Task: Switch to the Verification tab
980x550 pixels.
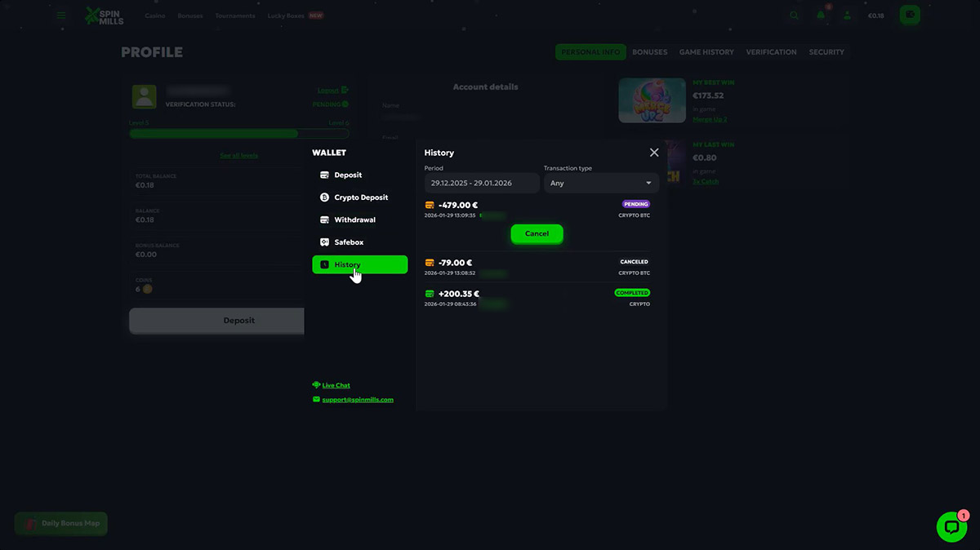Action: [771, 52]
